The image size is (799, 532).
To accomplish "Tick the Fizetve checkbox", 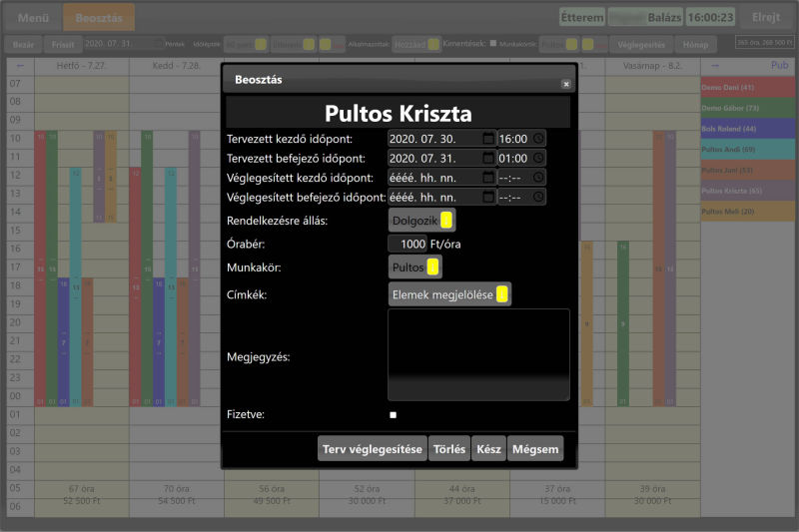I will (x=394, y=414).
